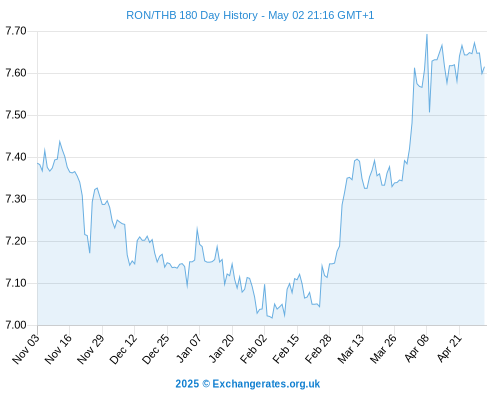Click the 7.40 y-axis label
The width and height of the screenshot is (495, 400).
[16, 157]
